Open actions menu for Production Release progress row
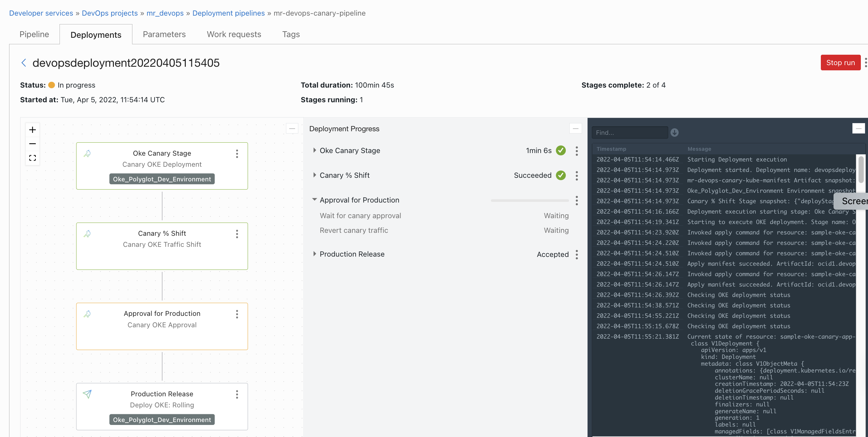Viewport: 868px width, 437px height. [576, 255]
